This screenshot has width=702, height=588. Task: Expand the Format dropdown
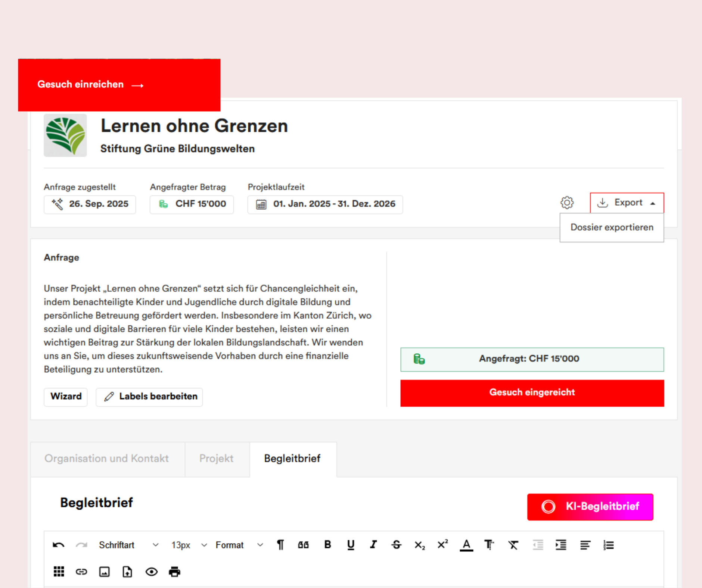[239, 545]
